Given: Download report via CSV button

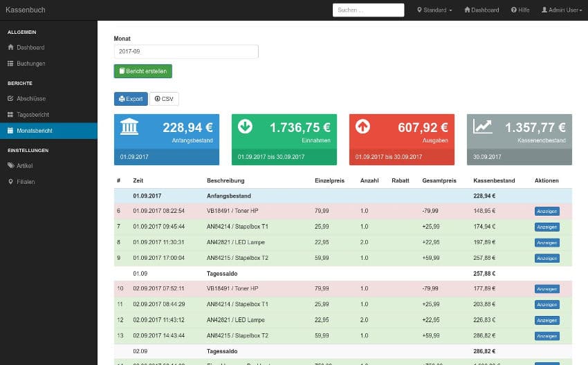Looking at the screenshot, I should pyautogui.click(x=164, y=99).
